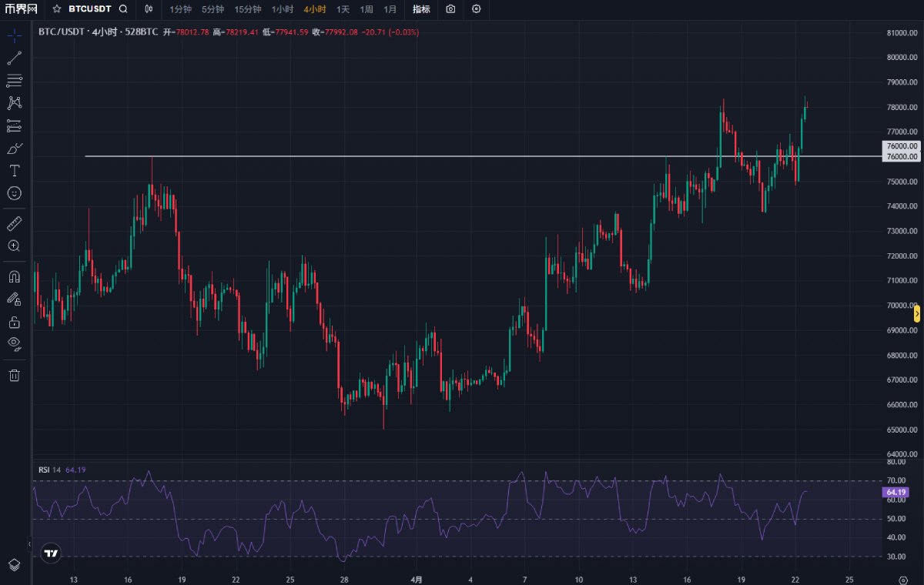The image size is (924, 585).
Task: Click the -20.71 (-0.03%) change value
Action: click(x=390, y=32)
